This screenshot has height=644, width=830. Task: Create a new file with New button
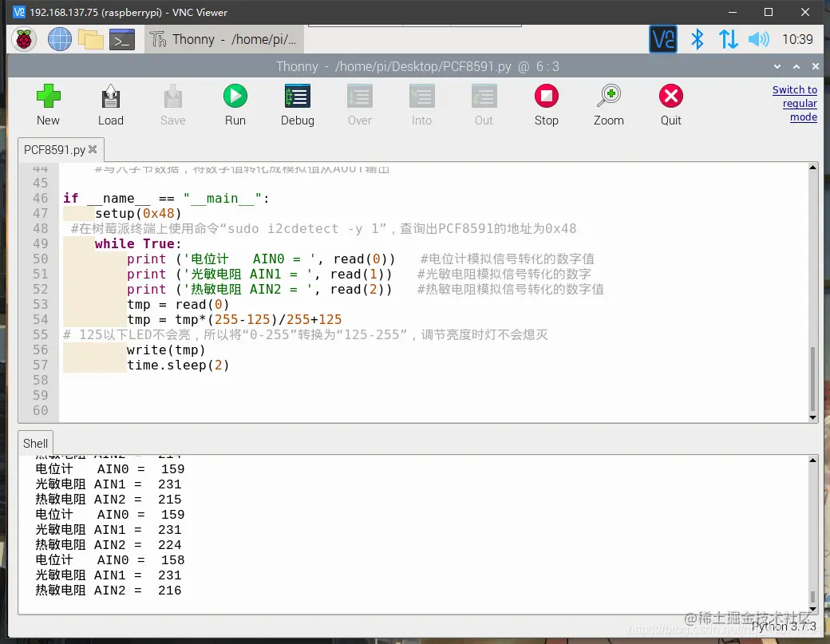48,105
